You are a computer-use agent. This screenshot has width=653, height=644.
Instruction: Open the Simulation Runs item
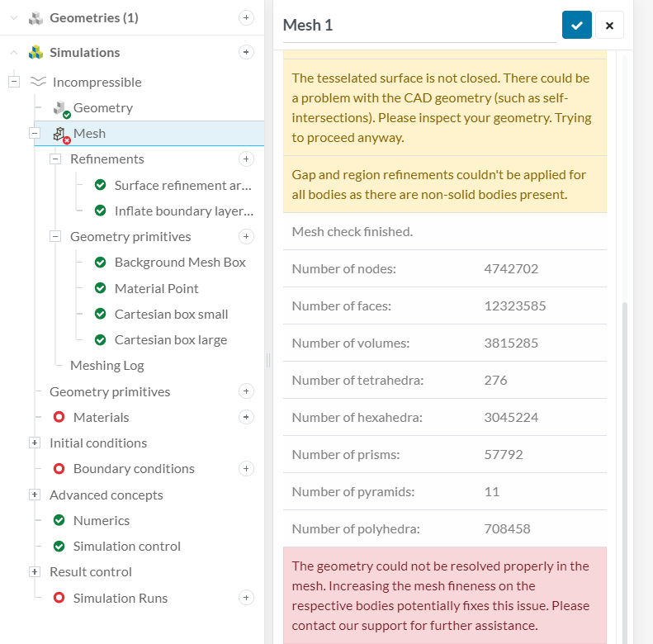[x=121, y=599]
